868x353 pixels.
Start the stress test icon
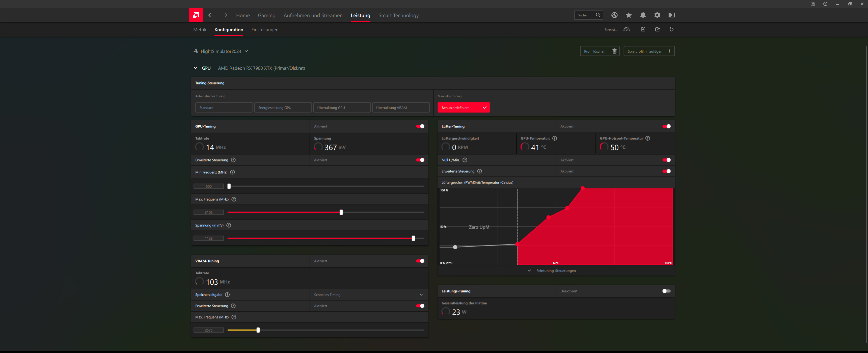click(x=627, y=30)
